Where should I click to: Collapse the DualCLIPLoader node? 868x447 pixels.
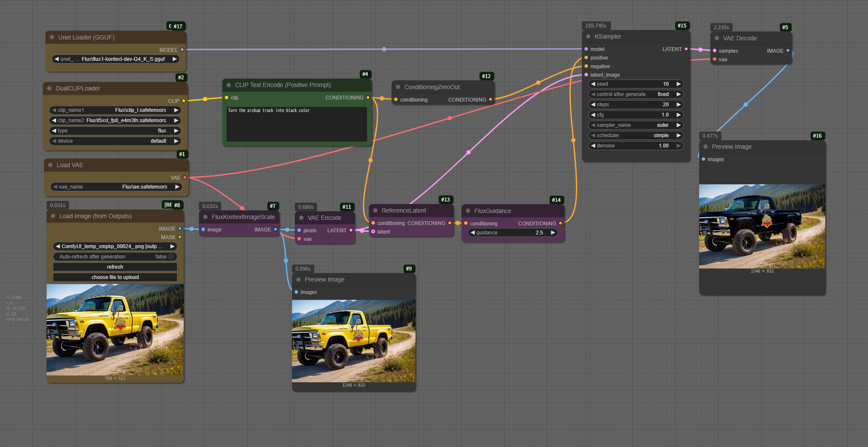click(49, 88)
